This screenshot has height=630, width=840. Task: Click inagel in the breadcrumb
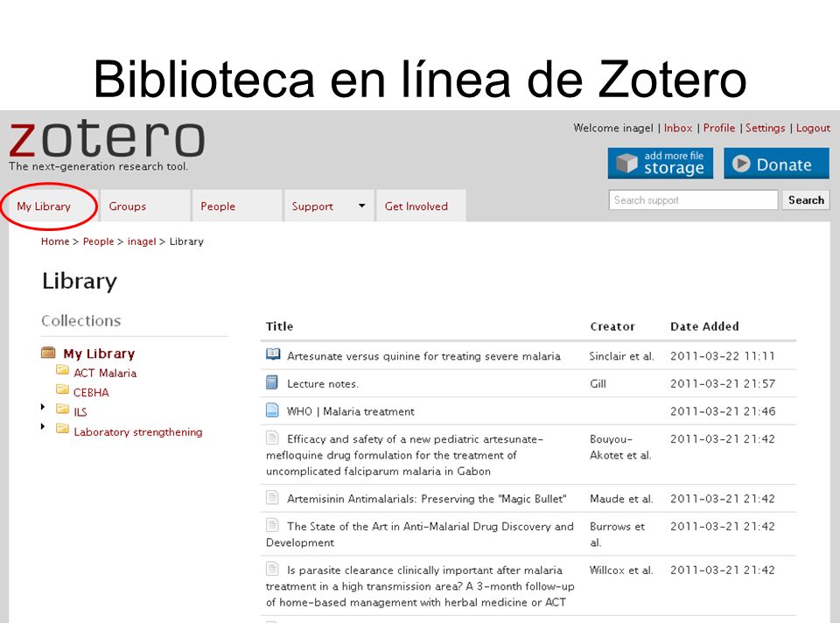click(x=142, y=241)
